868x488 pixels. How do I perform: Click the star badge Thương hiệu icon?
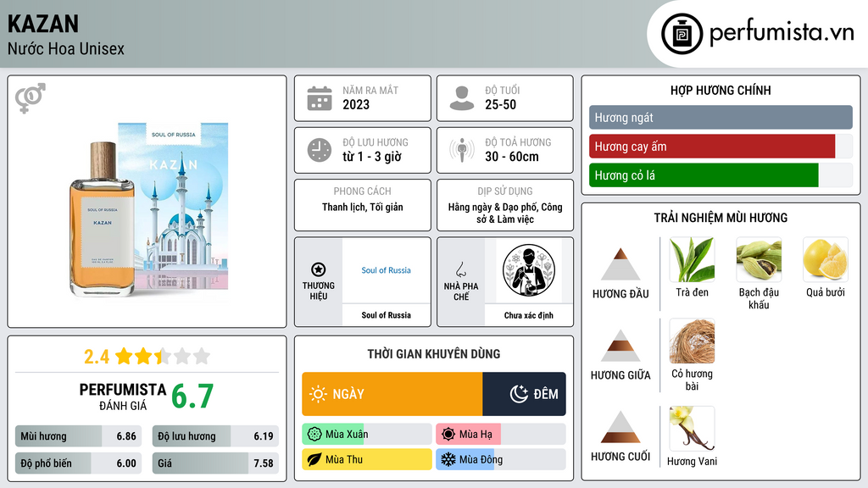(319, 269)
